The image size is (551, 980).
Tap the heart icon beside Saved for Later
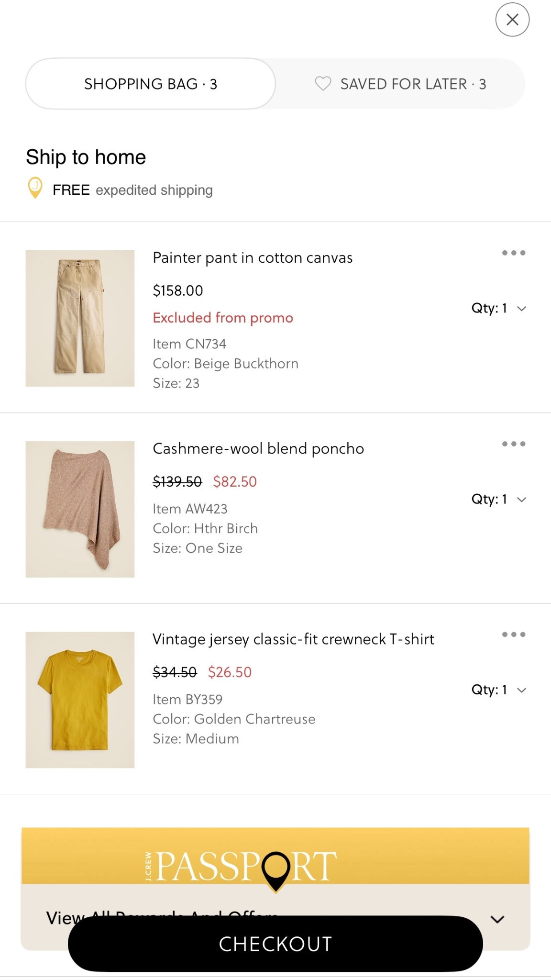(323, 84)
